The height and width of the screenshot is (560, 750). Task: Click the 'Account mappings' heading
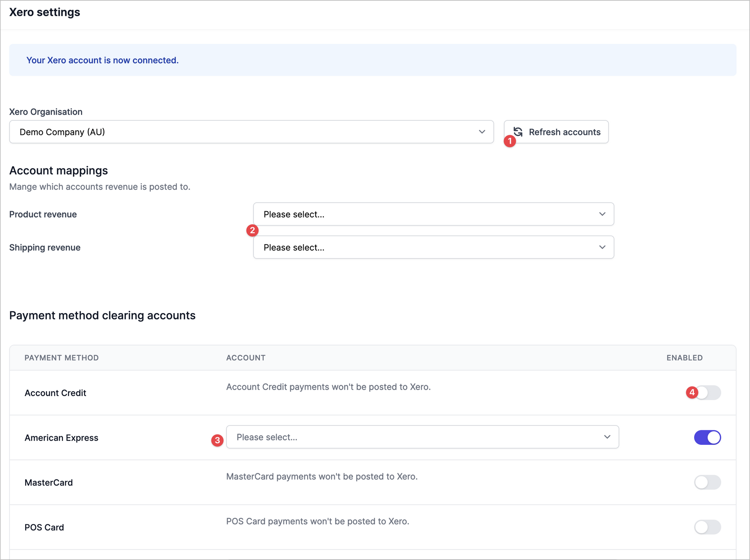click(58, 171)
